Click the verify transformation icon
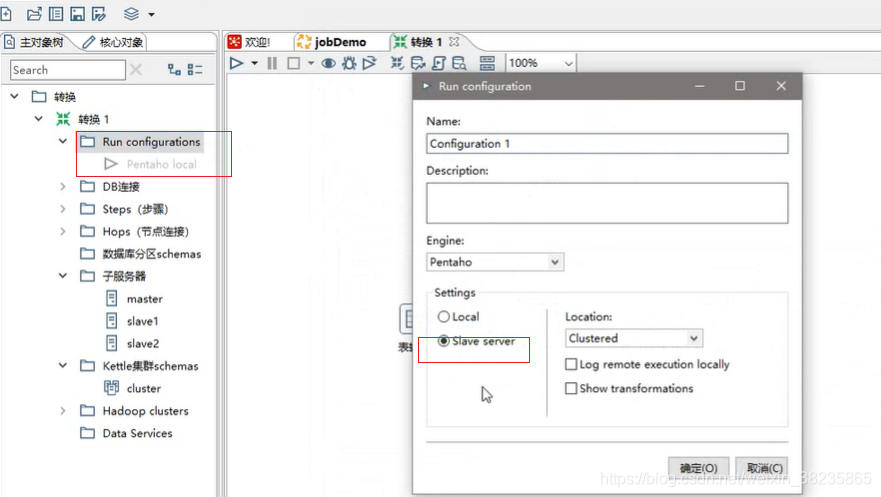Screen dimensions: 881x497 (x=397, y=63)
